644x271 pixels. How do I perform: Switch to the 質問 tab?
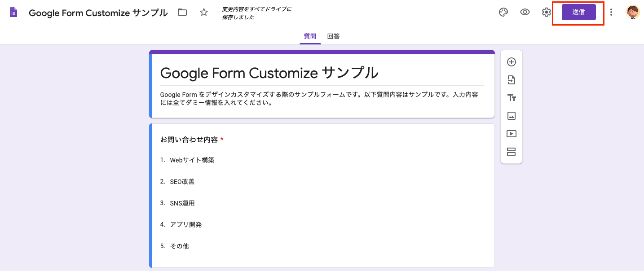[x=310, y=36]
